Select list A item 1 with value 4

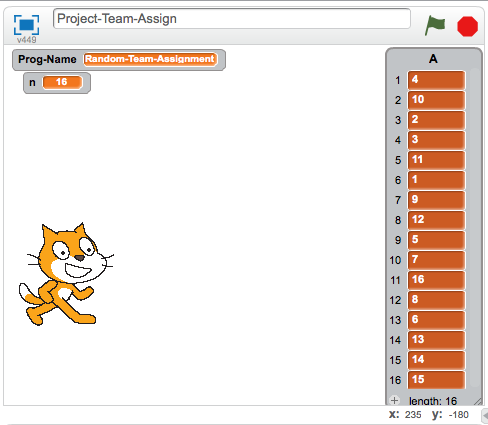(436, 80)
